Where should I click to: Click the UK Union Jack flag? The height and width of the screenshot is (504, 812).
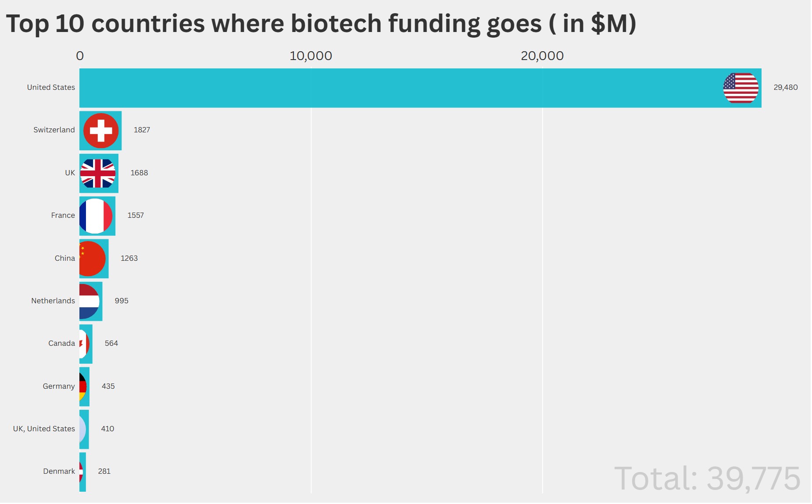point(98,174)
